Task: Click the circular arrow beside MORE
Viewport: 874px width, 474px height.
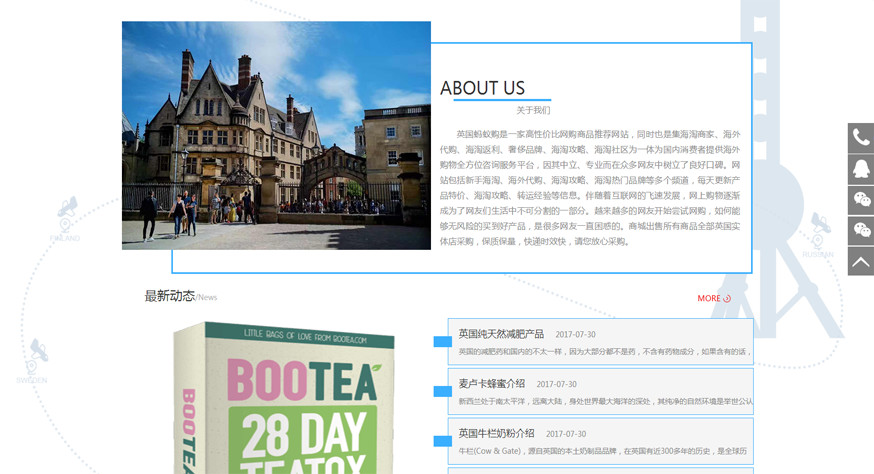Action: (x=727, y=299)
